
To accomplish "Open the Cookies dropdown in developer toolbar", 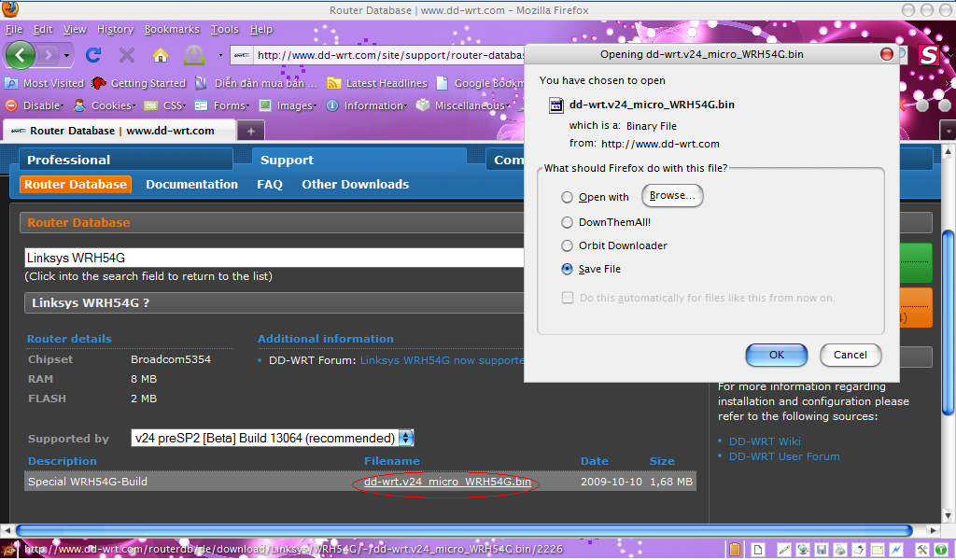I will pyautogui.click(x=110, y=105).
